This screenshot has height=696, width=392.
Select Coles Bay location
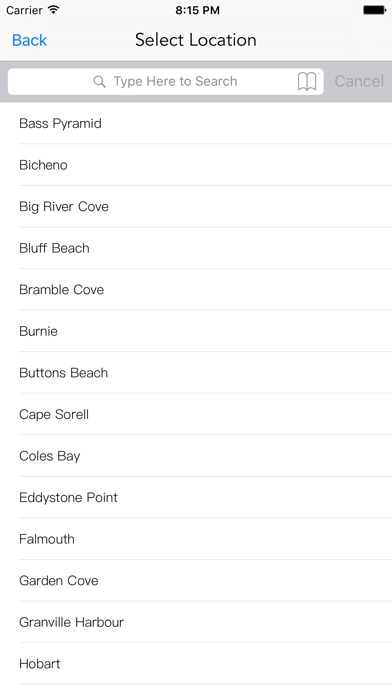coord(196,456)
